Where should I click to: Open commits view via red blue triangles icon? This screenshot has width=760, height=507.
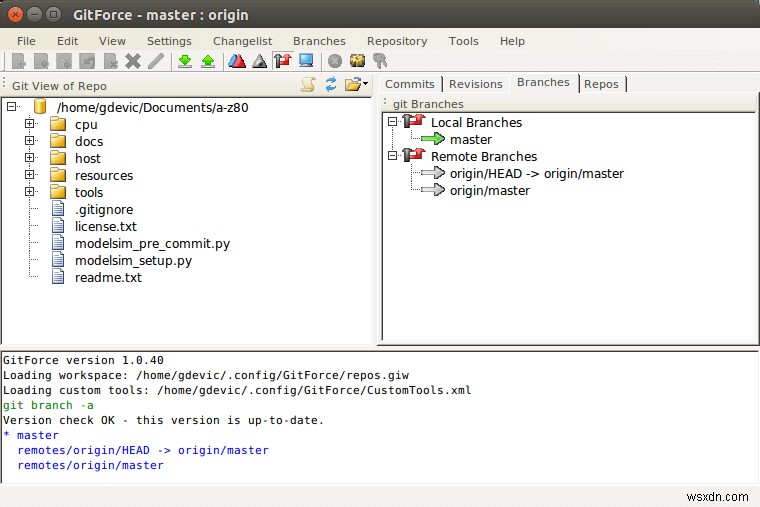[237, 61]
